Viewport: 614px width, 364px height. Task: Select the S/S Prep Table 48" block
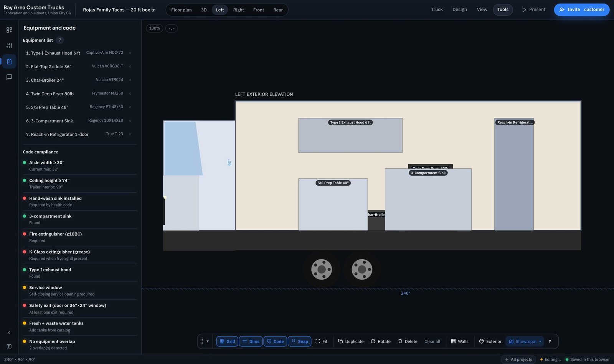pos(333,204)
